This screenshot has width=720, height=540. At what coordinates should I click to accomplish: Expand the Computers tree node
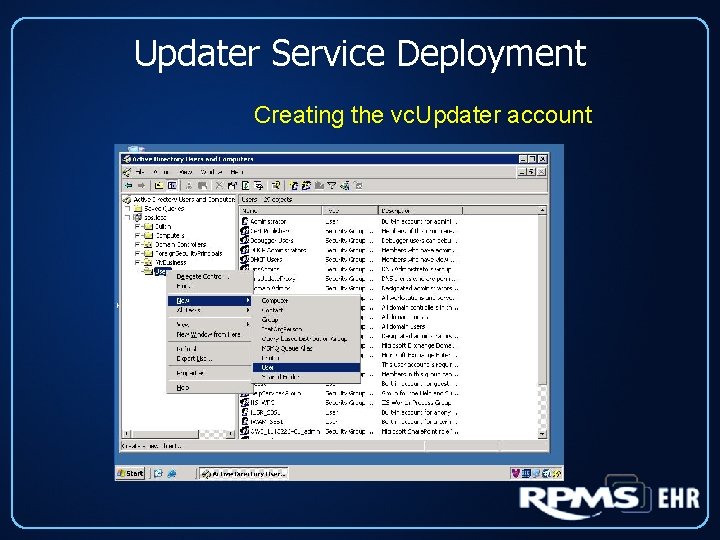tap(137, 236)
